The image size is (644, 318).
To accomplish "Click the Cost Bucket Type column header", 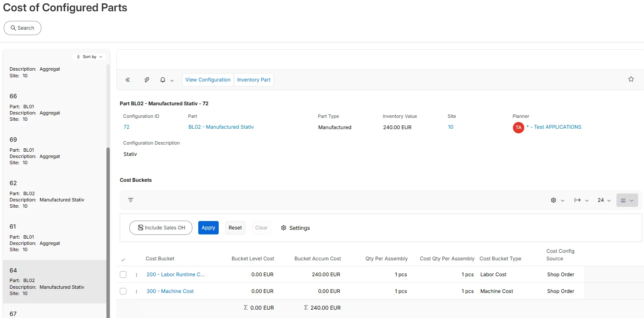I will point(500,259).
